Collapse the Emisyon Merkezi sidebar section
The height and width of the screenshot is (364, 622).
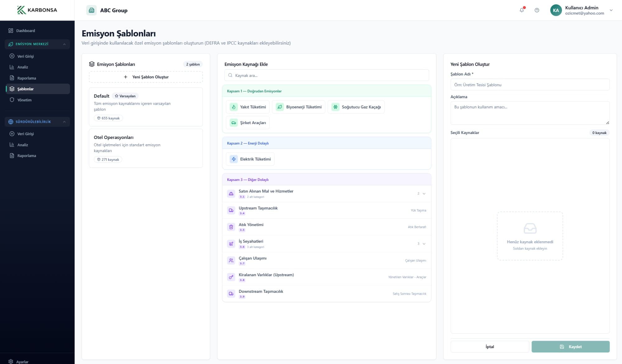coord(64,44)
